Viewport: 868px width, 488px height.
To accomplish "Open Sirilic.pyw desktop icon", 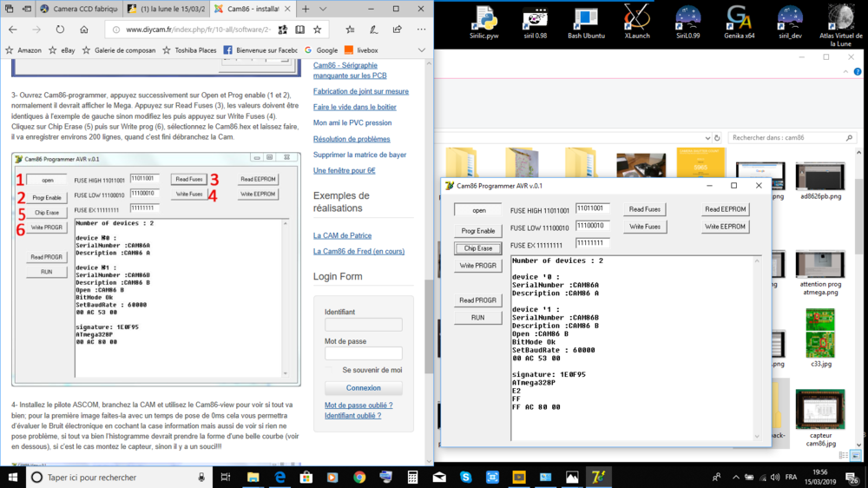I will point(483,23).
